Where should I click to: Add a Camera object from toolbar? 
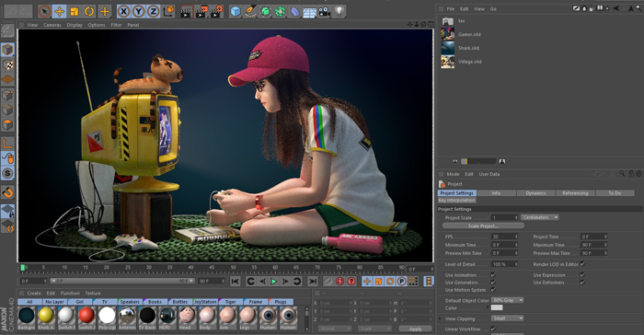[x=324, y=12]
